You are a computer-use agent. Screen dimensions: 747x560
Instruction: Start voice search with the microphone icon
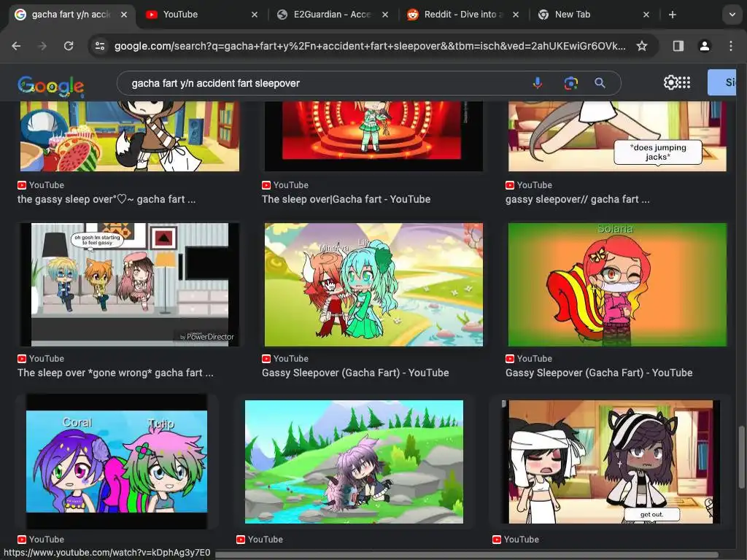tap(538, 83)
